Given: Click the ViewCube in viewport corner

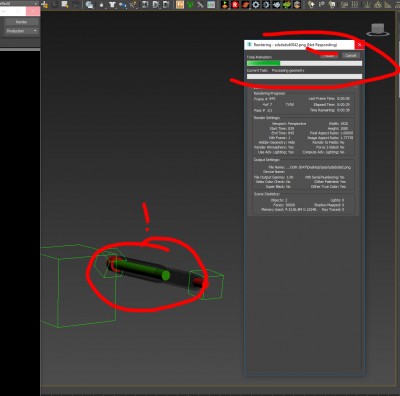Looking at the screenshot, I should pyautogui.click(x=378, y=30).
